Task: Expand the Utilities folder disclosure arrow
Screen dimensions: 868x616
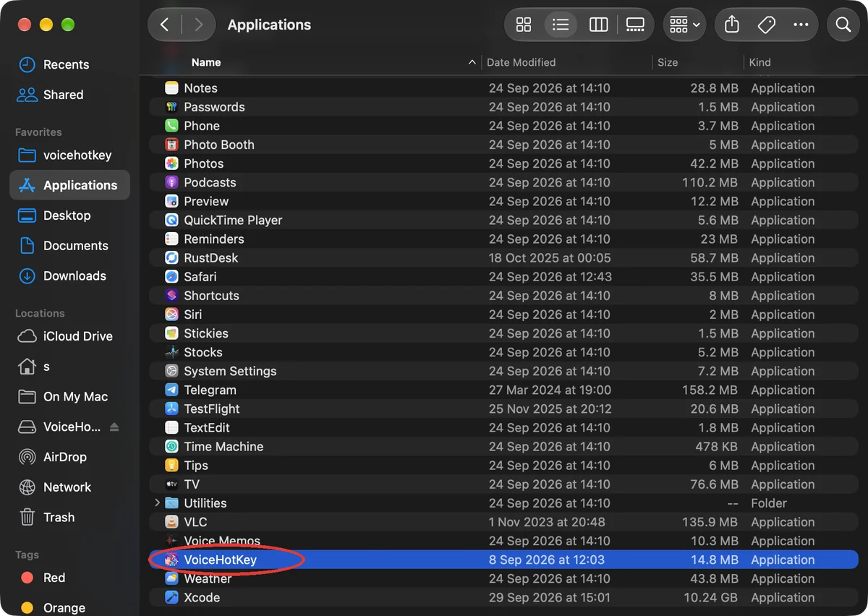Action: coord(158,503)
